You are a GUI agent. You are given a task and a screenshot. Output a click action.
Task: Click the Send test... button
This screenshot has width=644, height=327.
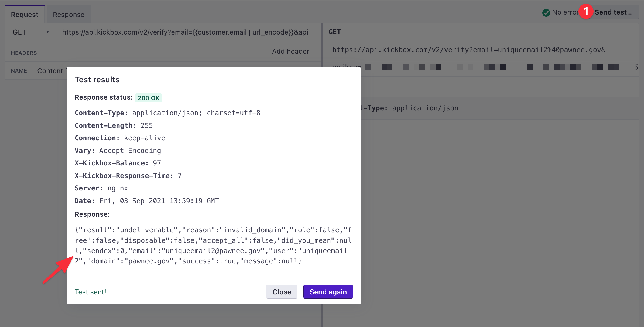(x=614, y=12)
